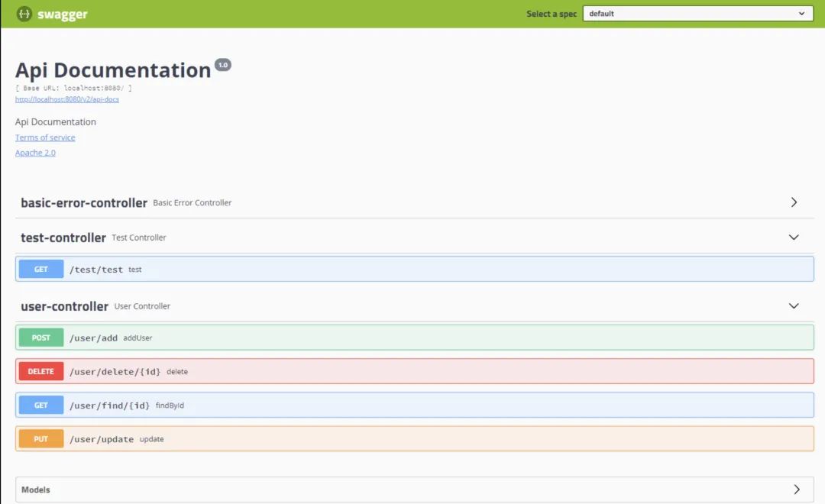Expand the basic-error-controller section arrow

pos(794,202)
